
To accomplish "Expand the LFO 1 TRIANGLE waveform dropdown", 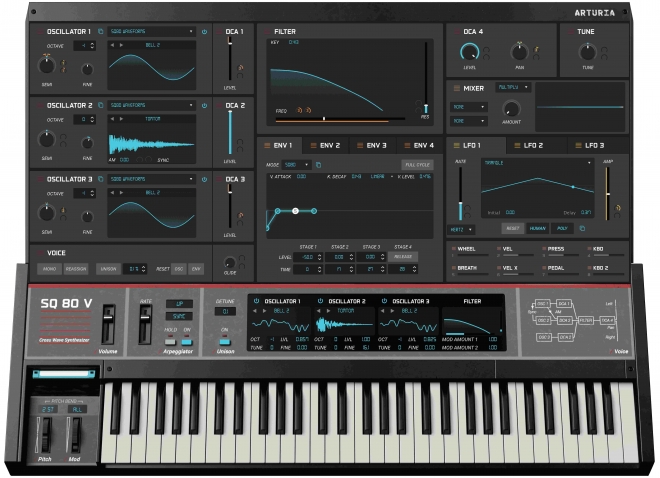I will (x=537, y=162).
